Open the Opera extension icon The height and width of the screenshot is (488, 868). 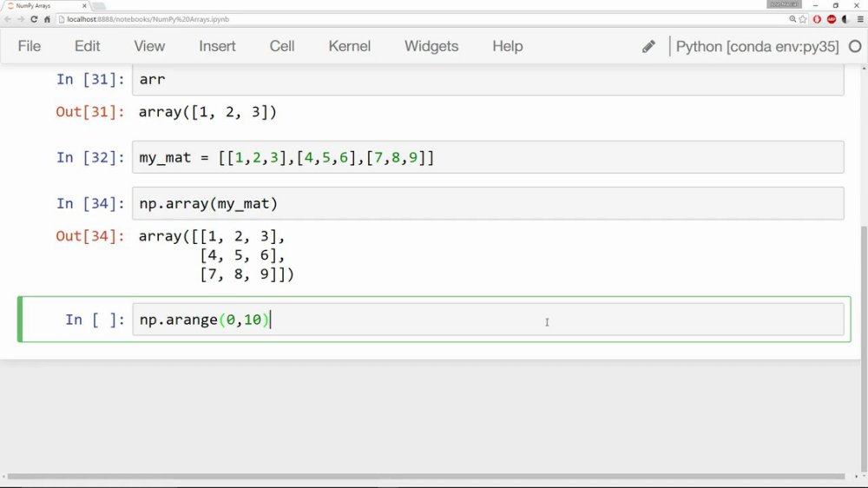(x=817, y=19)
